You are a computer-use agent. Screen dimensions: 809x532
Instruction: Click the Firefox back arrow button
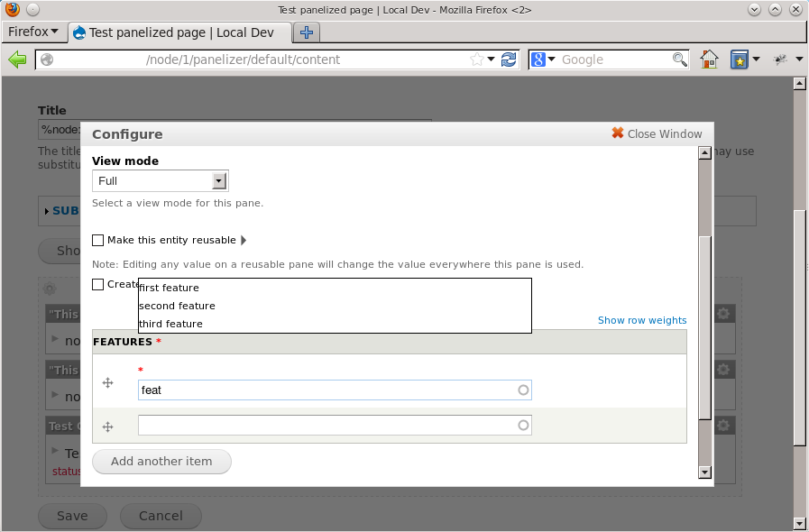[17, 60]
